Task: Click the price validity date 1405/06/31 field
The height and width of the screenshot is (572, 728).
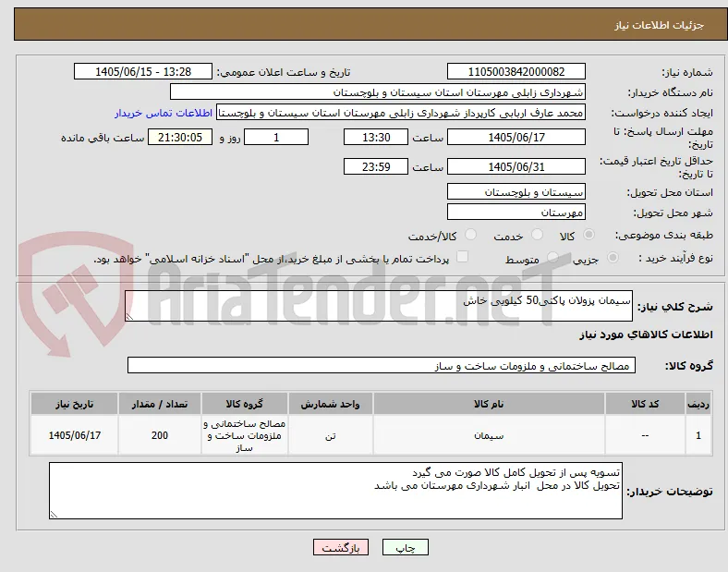Action: (x=516, y=166)
